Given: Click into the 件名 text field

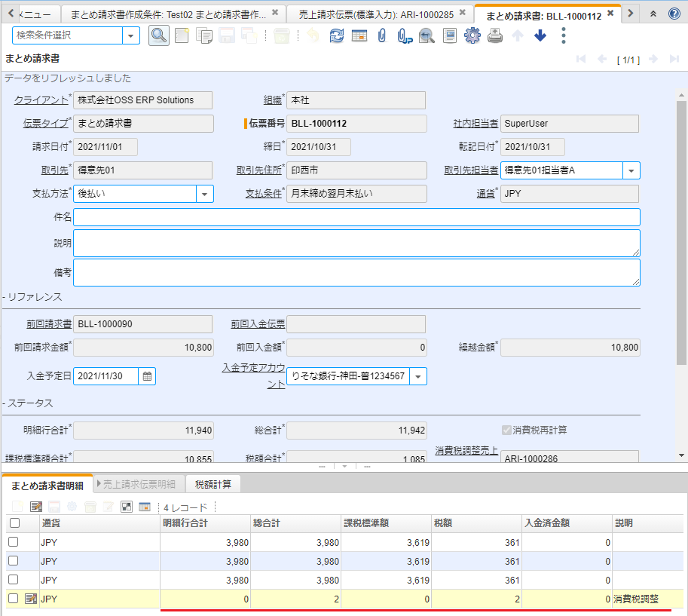Looking at the screenshot, I should (356, 217).
